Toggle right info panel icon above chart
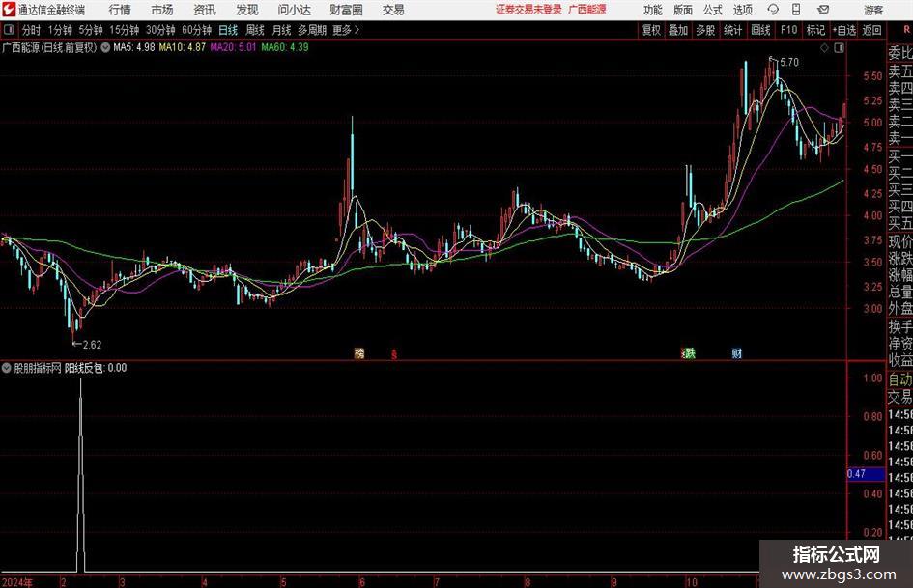 pos(839,48)
